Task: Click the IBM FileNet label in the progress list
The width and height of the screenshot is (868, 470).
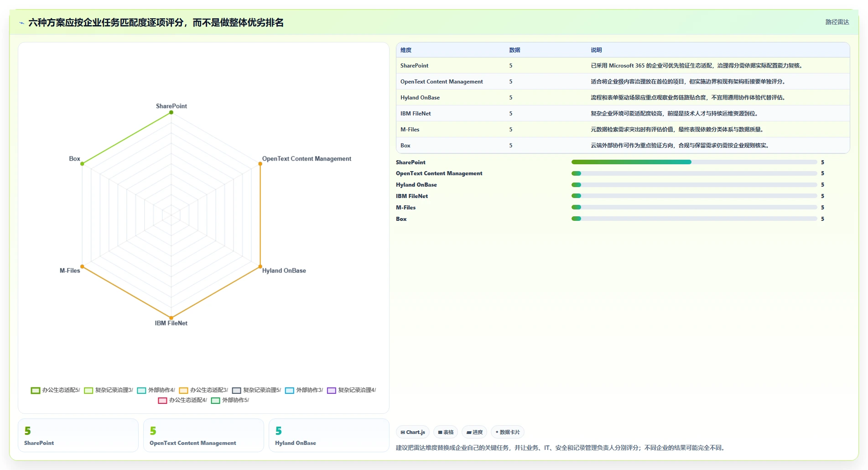Action: [412, 196]
